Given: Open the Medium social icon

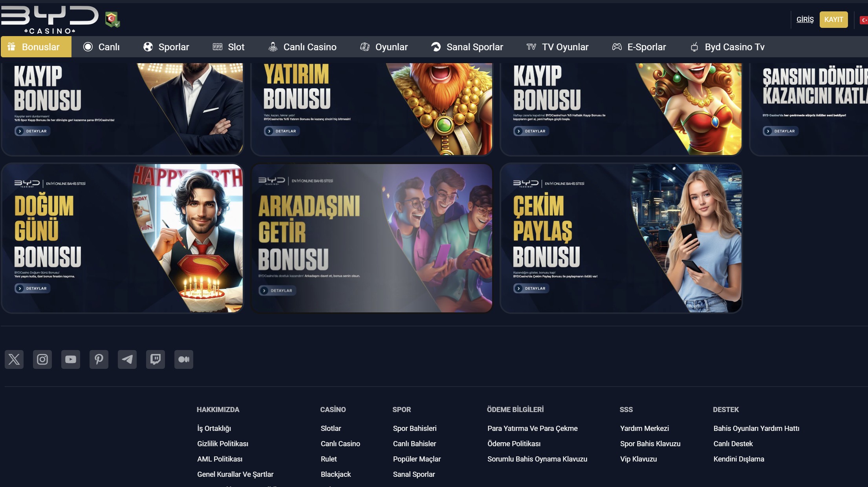Looking at the screenshot, I should click(184, 359).
